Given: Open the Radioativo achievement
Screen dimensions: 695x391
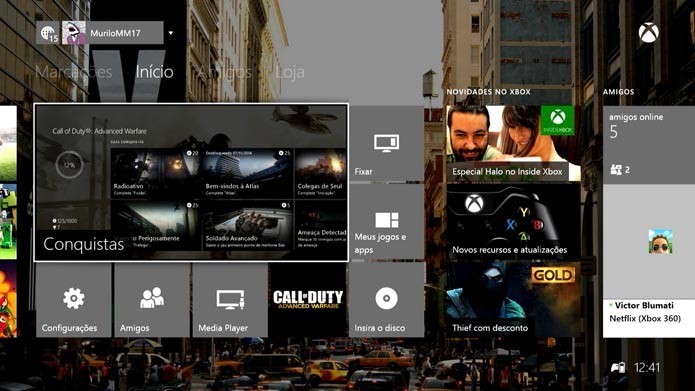Looking at the screenshot, I should point(155,173).
